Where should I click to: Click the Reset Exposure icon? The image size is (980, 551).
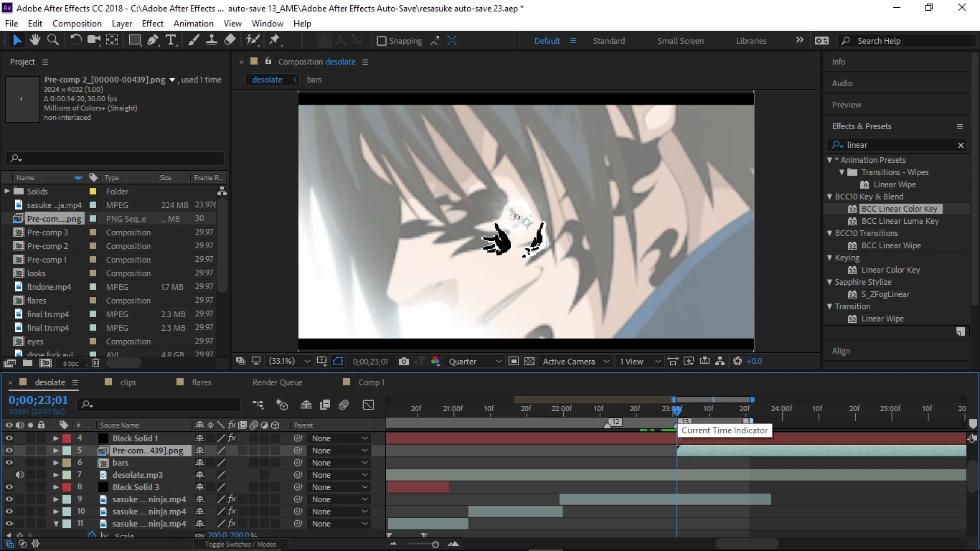[737, 362]
